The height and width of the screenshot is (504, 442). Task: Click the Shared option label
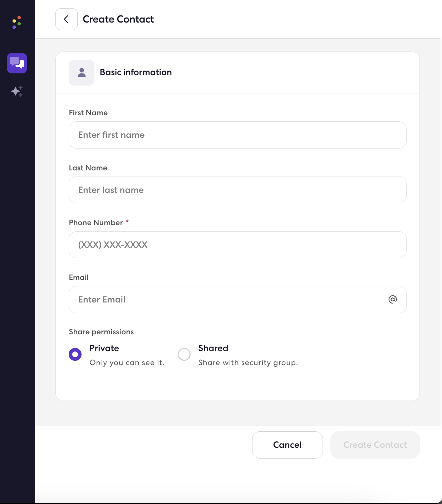tap(213, 348)
